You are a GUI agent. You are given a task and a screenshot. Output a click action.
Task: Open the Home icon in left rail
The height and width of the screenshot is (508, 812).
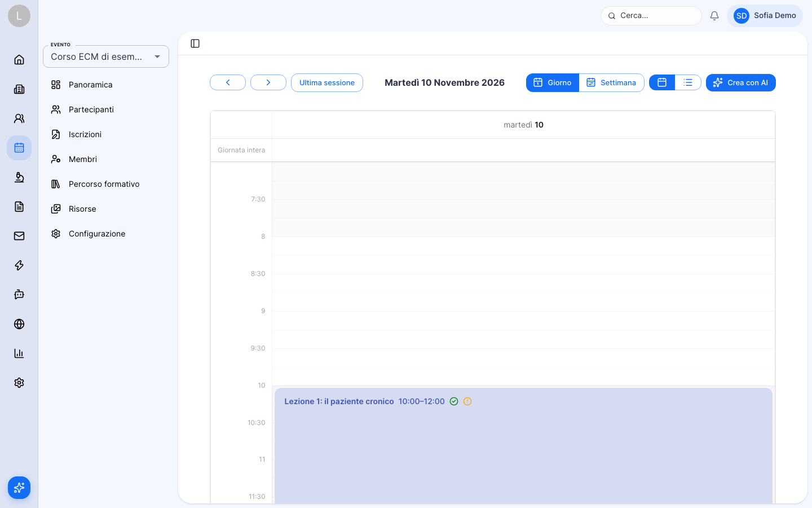[19, 60]
